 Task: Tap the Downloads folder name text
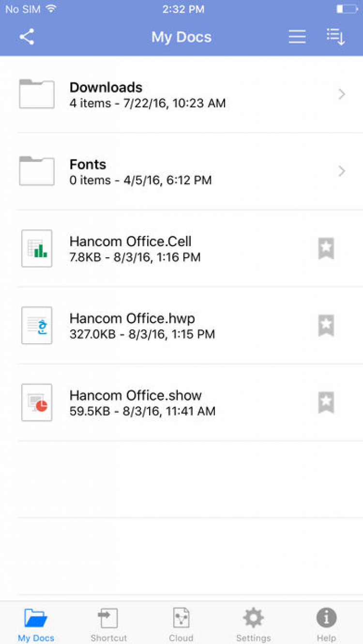(106, 88)
